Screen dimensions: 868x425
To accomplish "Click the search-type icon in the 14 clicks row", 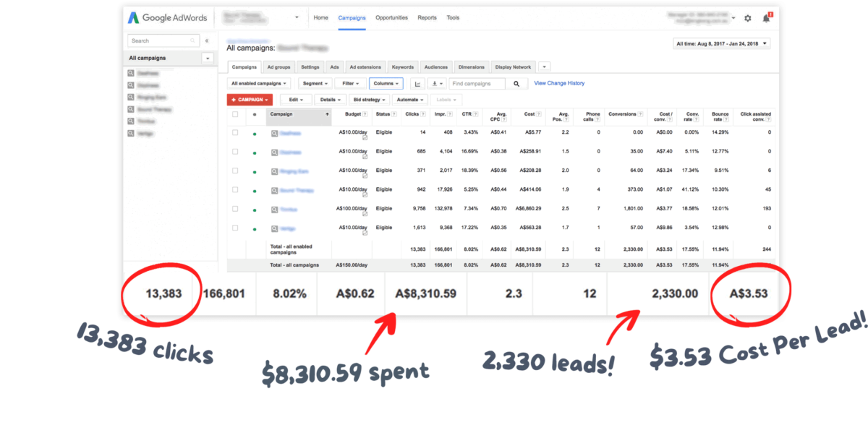I will [x=275, y=134].
